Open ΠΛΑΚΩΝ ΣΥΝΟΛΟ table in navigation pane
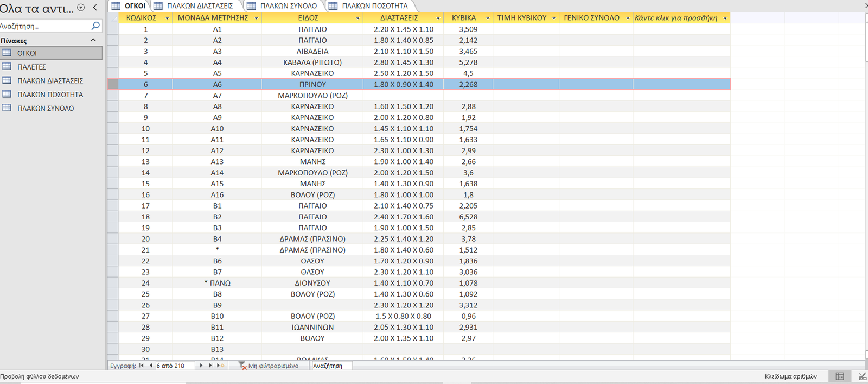Screen dimensions: 868x384 coord(51,108)
